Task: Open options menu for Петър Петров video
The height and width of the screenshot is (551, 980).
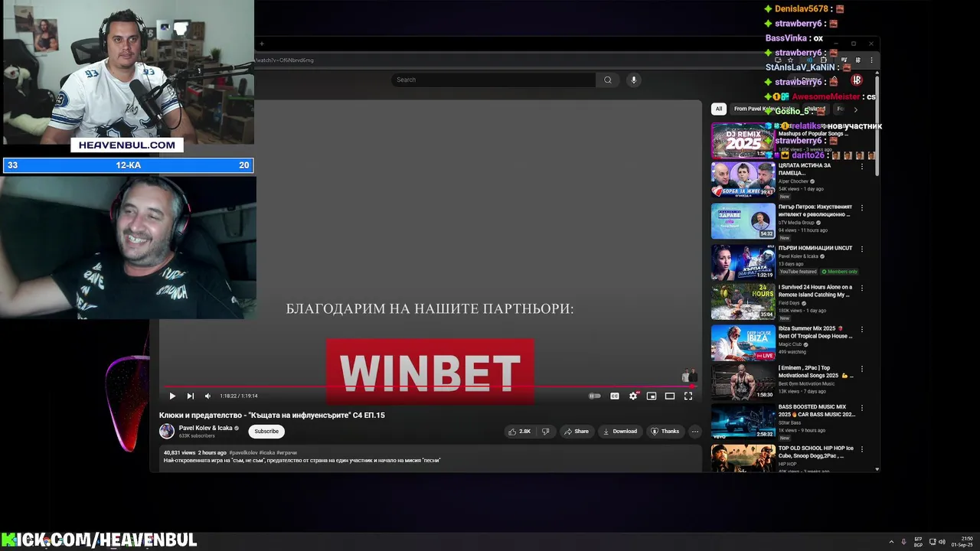Action: 862,207
